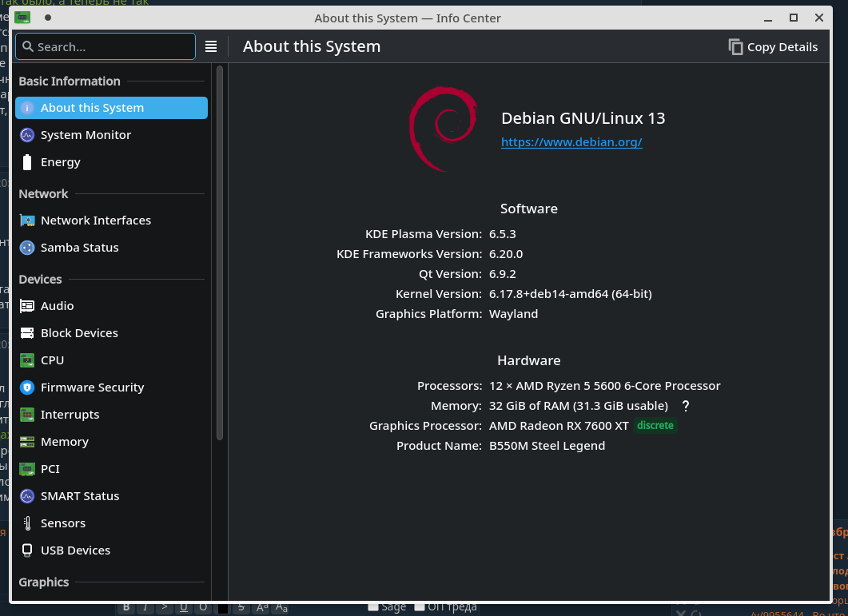Click the 'Wayland' graphics platform value
Screen dimensions: 848x616
click(513, 314)
